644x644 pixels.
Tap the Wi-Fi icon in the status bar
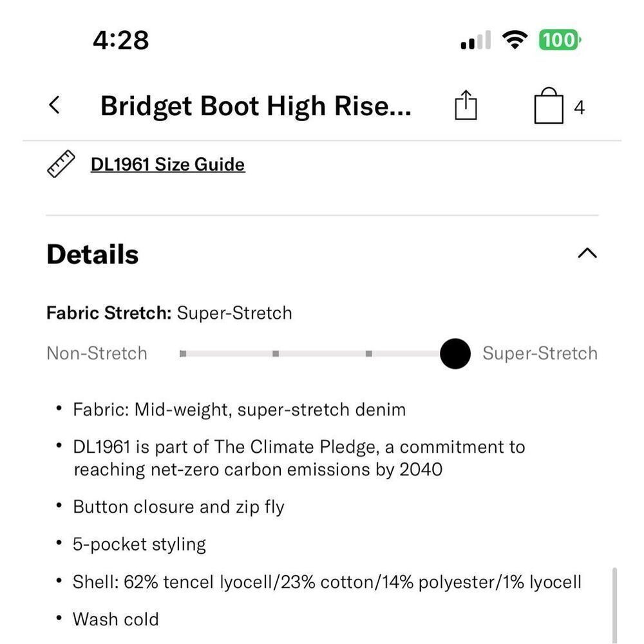tap(515, 39)
